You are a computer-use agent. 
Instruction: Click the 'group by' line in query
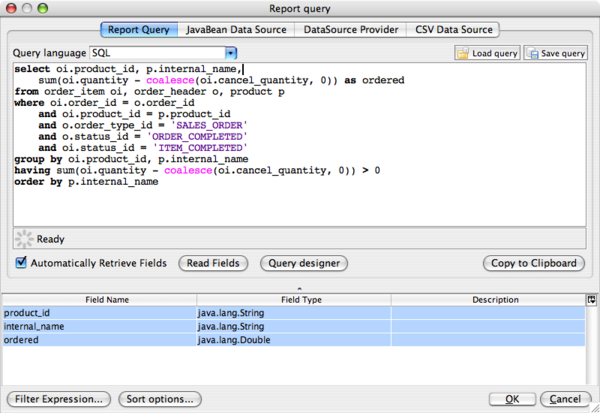point(131,159)
